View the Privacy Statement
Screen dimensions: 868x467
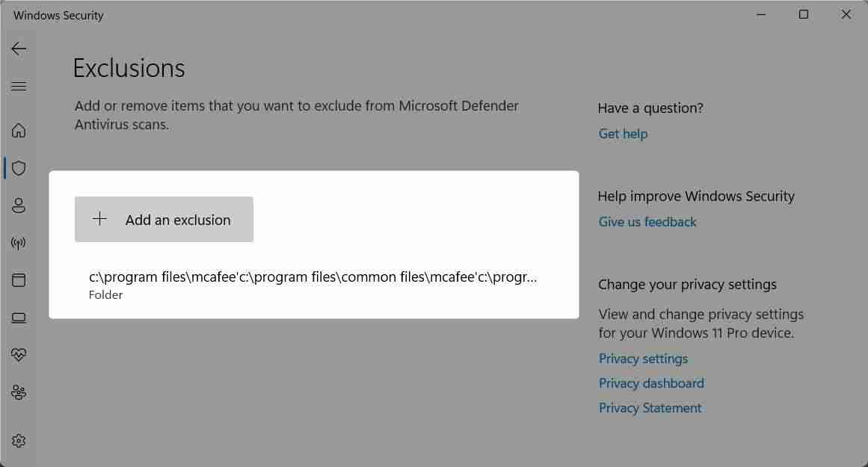coord(650,407)
